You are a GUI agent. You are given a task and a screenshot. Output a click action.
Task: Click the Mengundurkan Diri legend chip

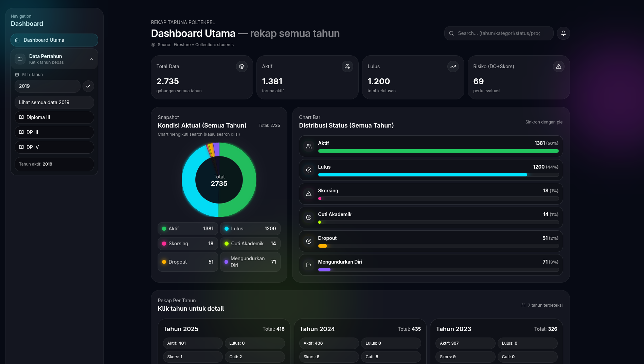click(250, 262)
